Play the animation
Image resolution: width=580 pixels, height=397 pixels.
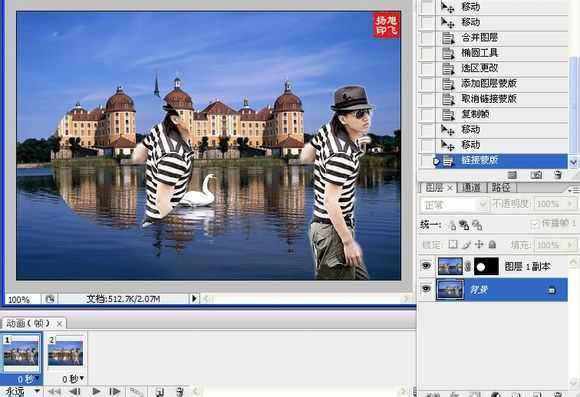[x=96, y=391]
